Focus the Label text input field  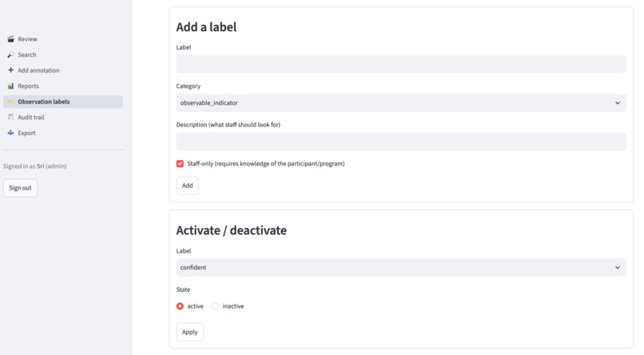tap(401, 64)
